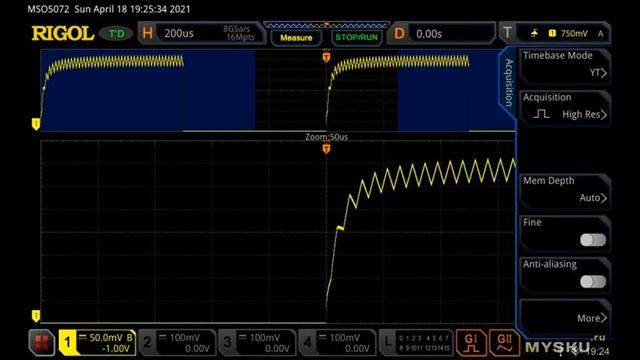Open the More submenu
The width and height of the screenshot is (640, 360).
point(565,316)
